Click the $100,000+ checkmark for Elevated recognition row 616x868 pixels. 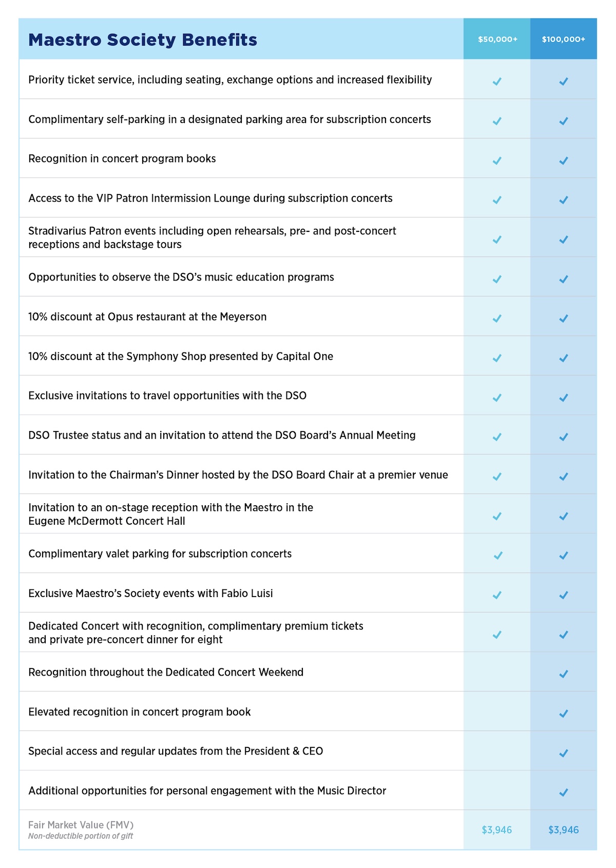[x=564, y=714]
